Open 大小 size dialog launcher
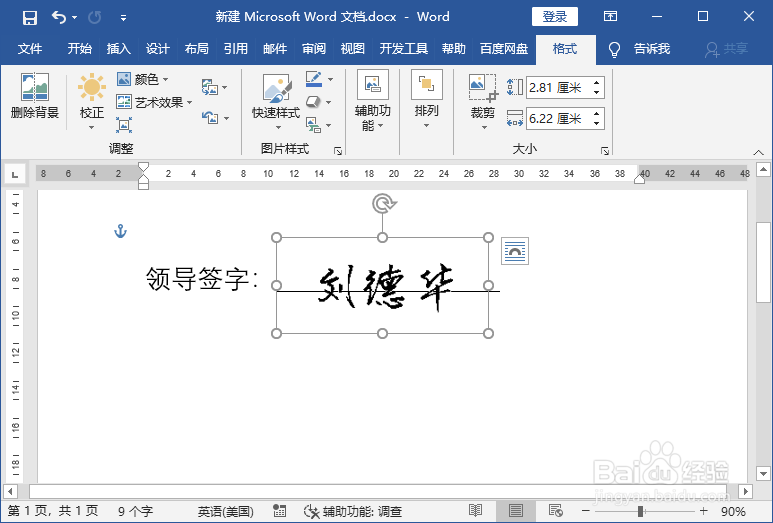This screenshot has height=523, width=773. 605,151
